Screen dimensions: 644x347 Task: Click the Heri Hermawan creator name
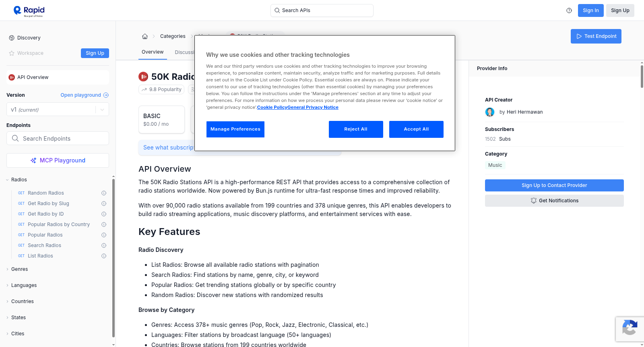(x=524, y=112)
